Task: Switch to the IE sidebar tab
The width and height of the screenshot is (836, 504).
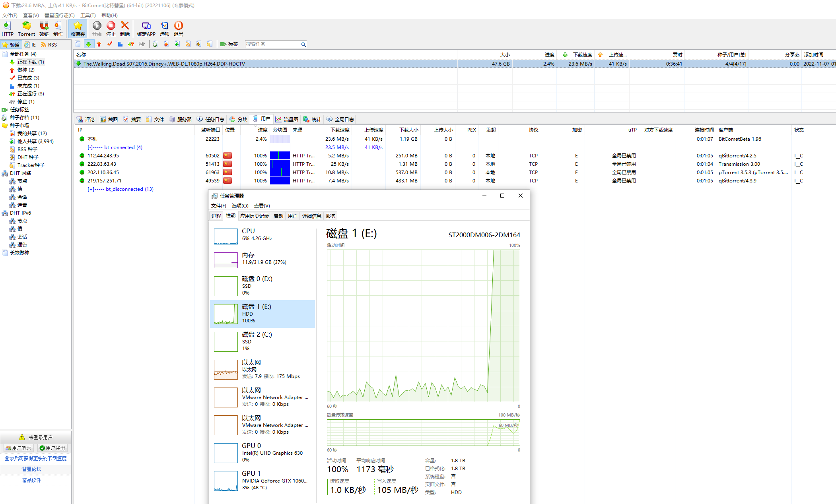Action: tap(30, 45)
